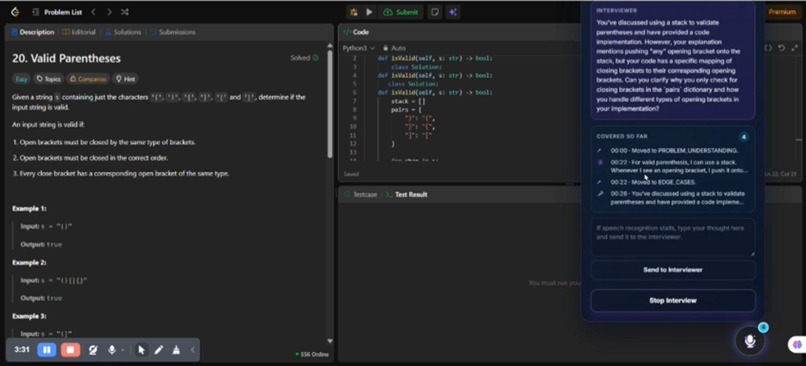
Task: Click the format code braces icon
Action: [x=768, y=48]
